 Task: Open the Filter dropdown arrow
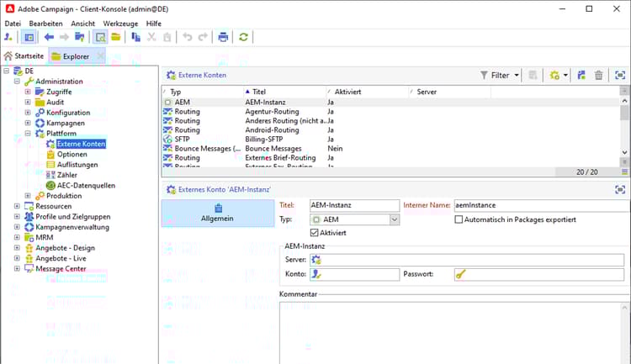(517, 75)
